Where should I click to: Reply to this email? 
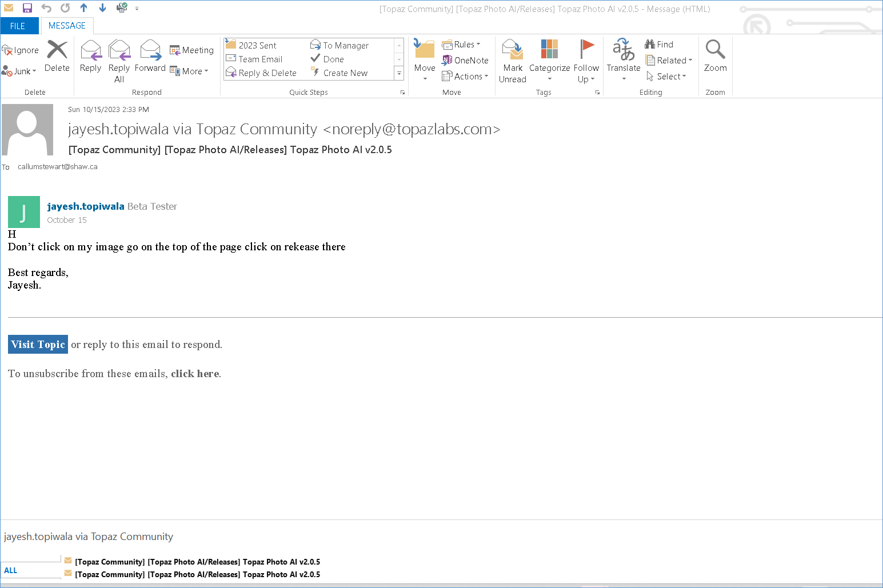[90, 56]
